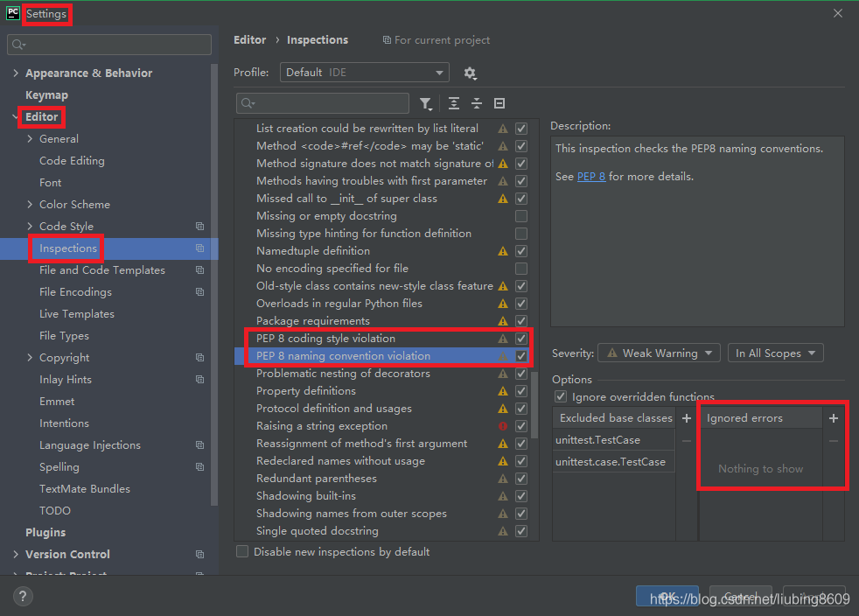Click the PyCharm logo in title bar

[x=13, y=13]
